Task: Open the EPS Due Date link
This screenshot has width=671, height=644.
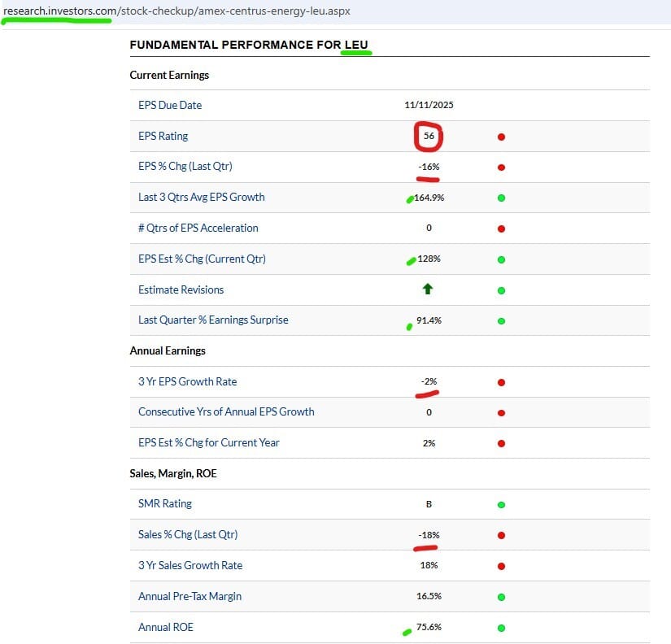Action: [x=170, y=105]
